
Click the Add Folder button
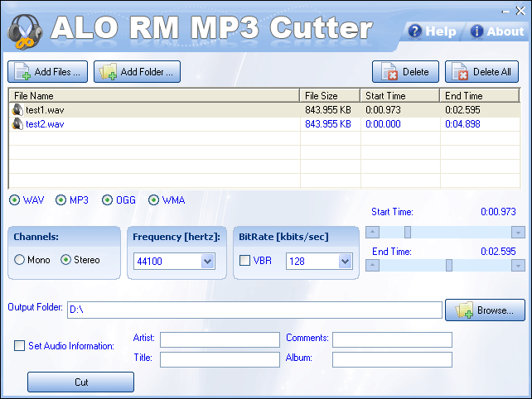(x=137, y=71)
